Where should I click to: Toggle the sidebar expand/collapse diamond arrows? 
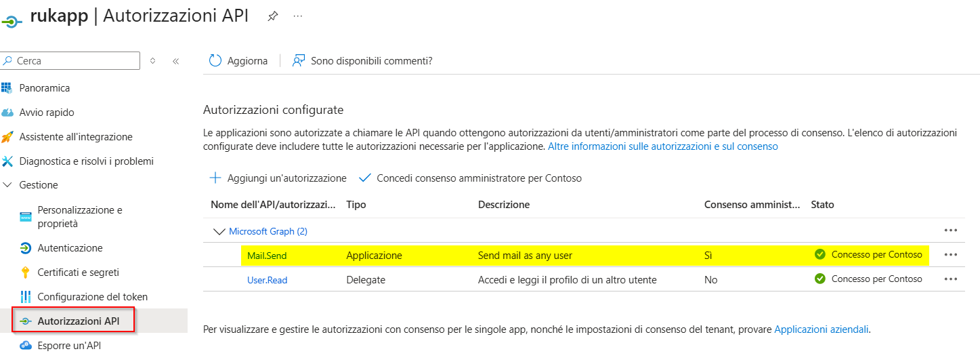153,61
